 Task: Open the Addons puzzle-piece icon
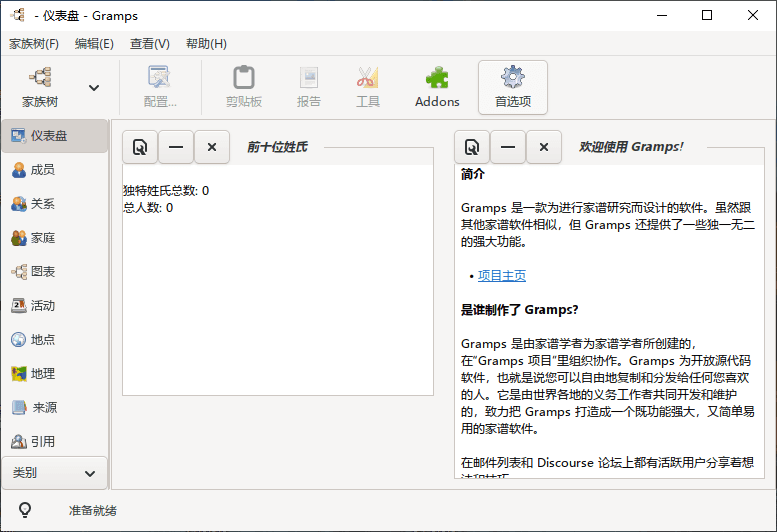[437, 86]
